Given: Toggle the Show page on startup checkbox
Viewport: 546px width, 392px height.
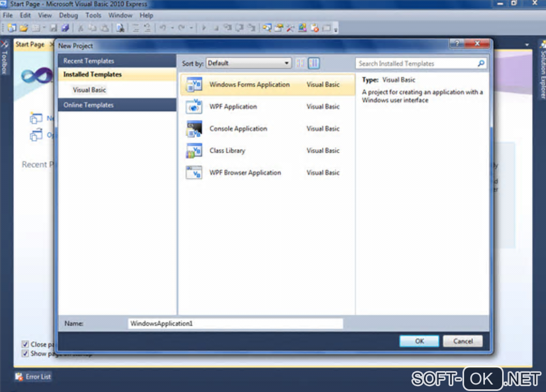Looking at the screenshot, I should coord(25,353).
